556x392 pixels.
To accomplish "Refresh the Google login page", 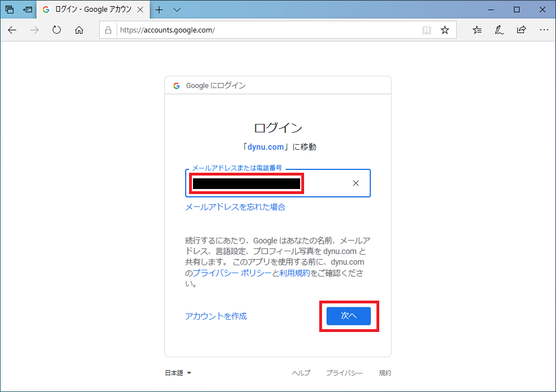I will (x=57, y=30).
